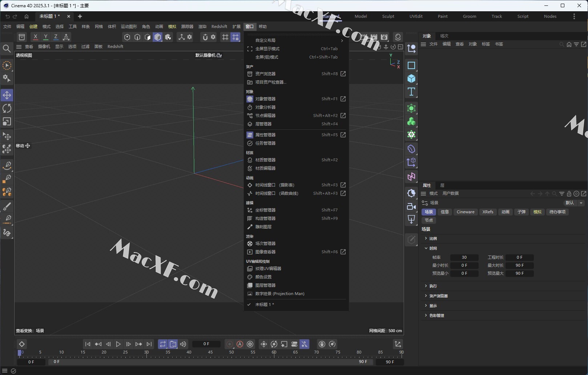Screen dimensions: 588x375
Task: Click timeline ruler at frame 45
Action: pos(210,352)
